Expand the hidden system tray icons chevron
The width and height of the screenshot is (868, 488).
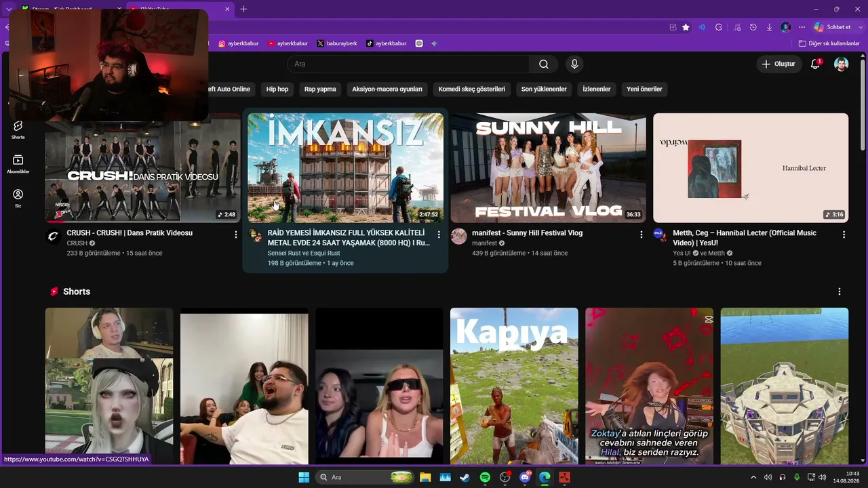[753, 477]
